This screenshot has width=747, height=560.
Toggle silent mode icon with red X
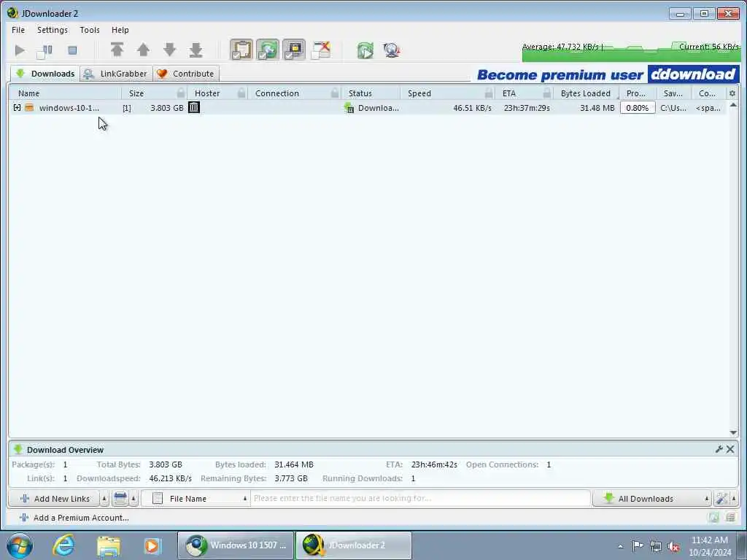[321, 50]
